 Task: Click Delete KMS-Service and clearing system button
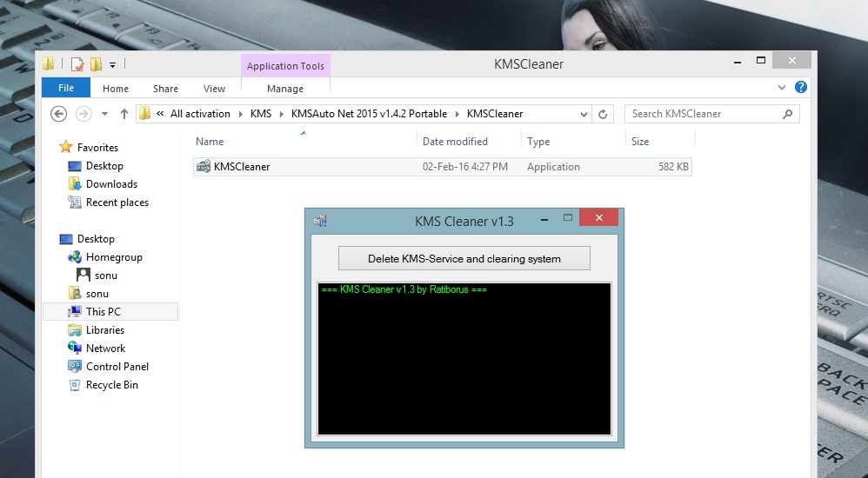pos(464,258)
